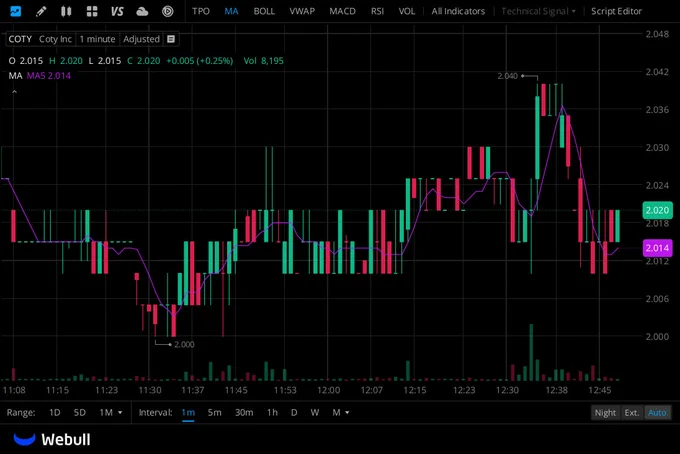Toggle Auto scale mode
680x454 pixels.
tap(657, 413)
